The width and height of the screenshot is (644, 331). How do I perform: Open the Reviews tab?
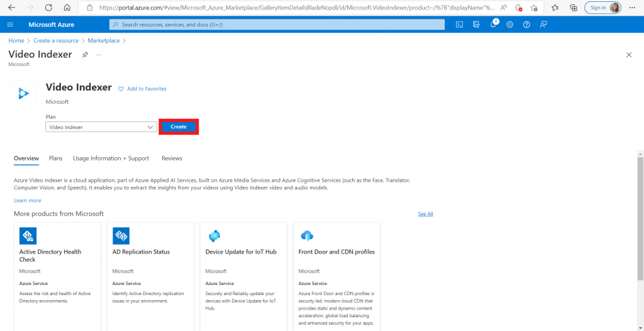pos(172,159)
